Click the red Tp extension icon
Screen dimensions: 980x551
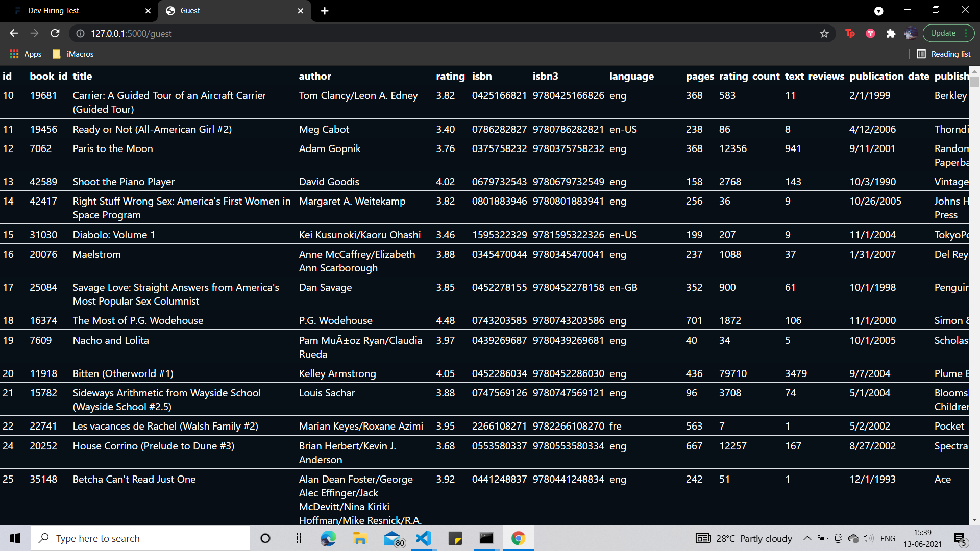pyautogui.click(x=850, y=33)
